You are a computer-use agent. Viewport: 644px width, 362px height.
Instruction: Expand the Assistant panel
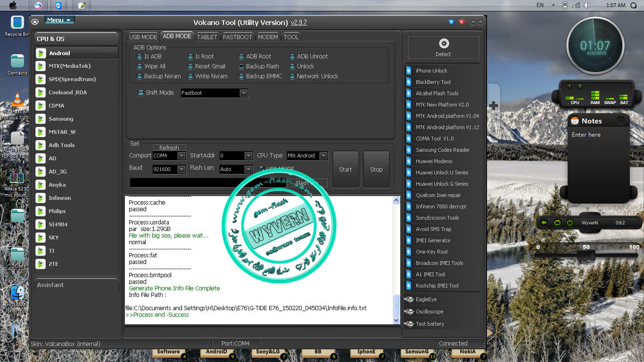77,285
